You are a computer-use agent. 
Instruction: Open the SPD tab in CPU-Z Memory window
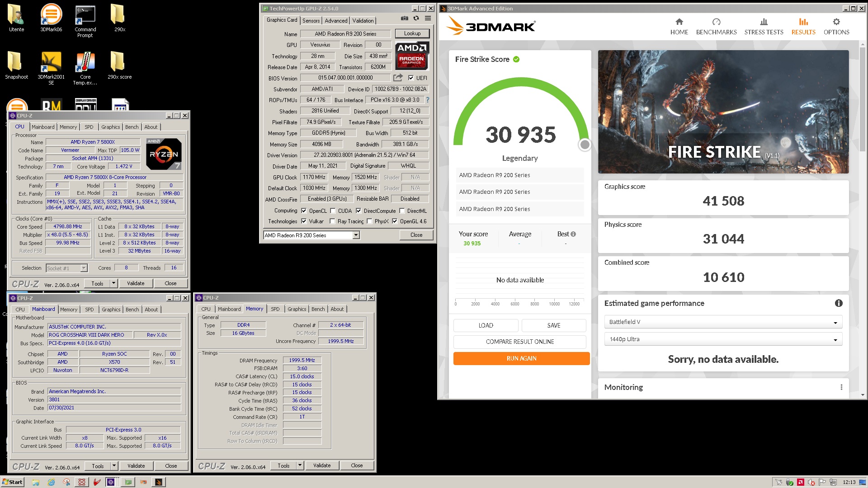[x=275, y=309]
